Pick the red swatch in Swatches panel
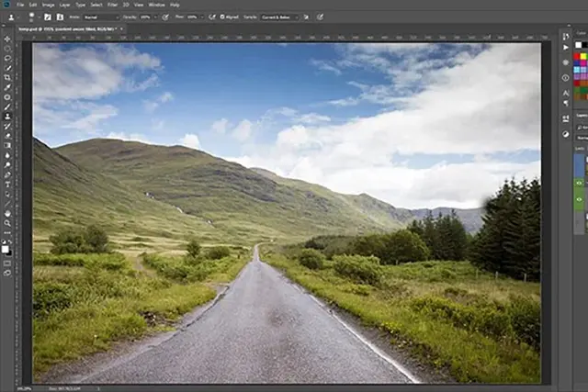 [x=577, y=56]
